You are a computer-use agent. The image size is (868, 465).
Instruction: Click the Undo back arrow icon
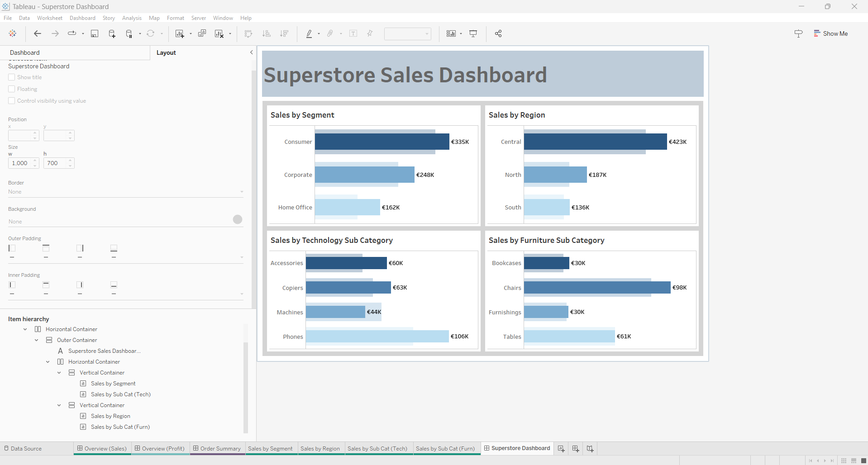[x=38, y=33]
